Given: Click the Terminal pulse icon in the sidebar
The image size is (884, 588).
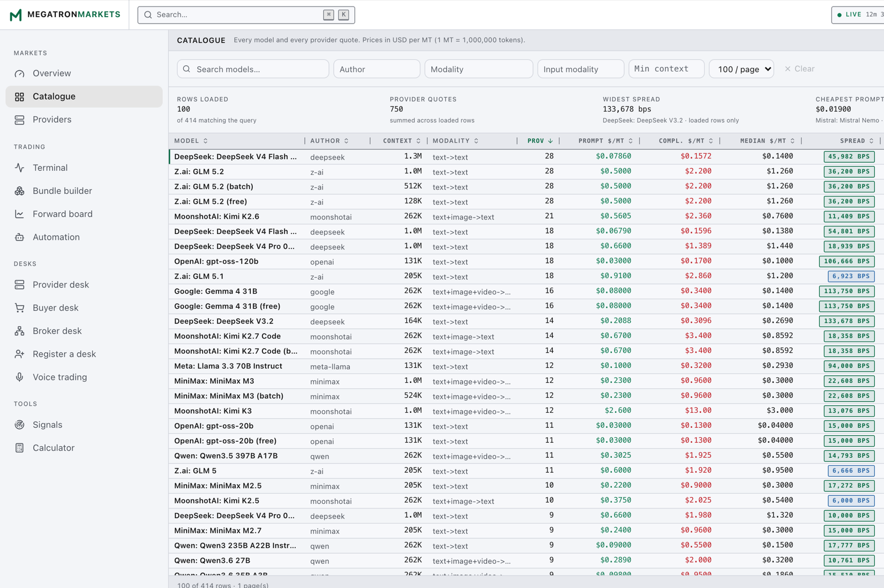Looking at the screenshot, I should (x=19, y=168).
